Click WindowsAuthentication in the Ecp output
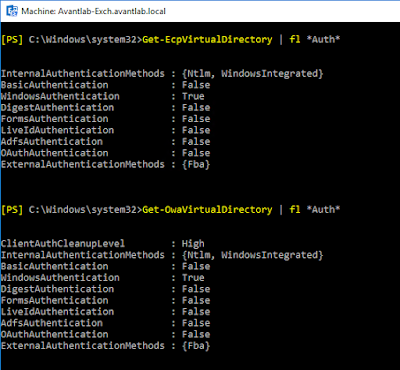The height and width of the screenshot is (370, 400). [60, 96]
